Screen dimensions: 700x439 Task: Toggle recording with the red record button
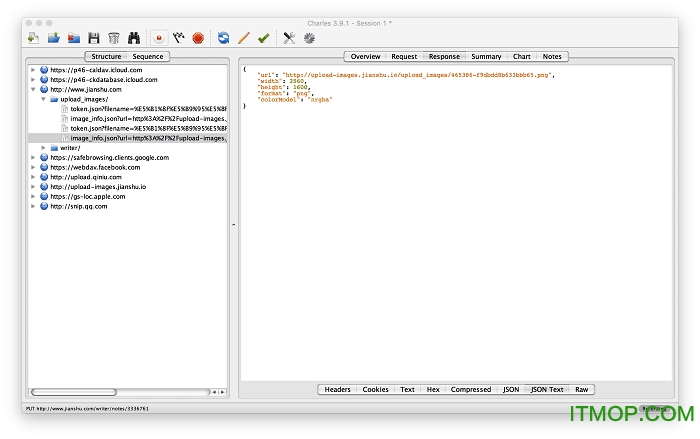pos(159,38)
